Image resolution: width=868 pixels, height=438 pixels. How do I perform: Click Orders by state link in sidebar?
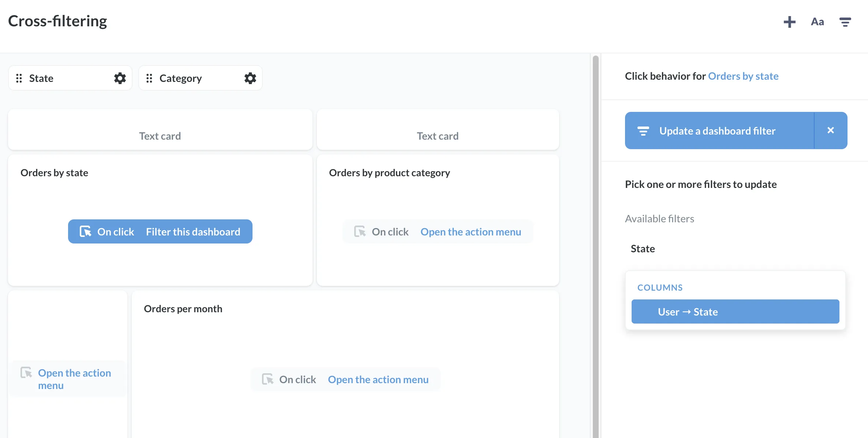click(743, 76)
